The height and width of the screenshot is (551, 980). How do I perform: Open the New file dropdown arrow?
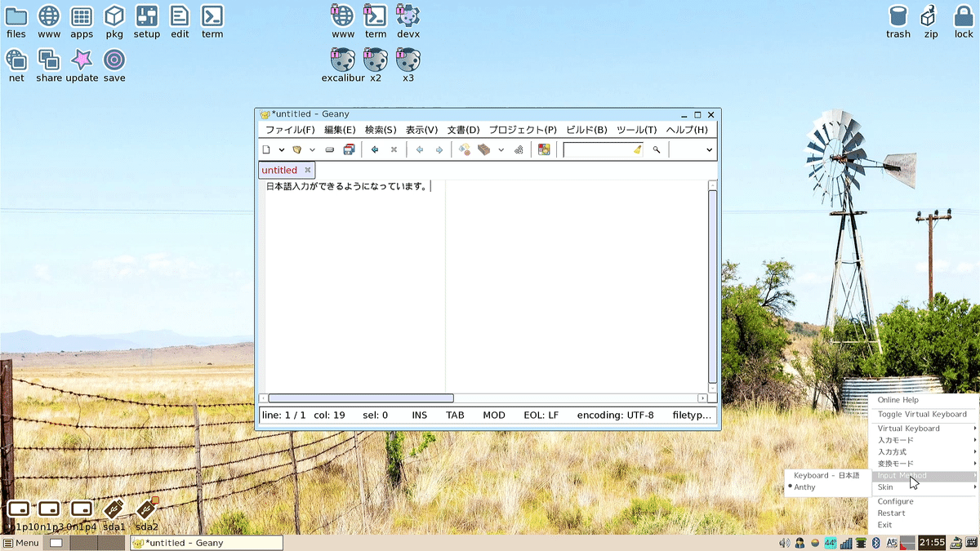pos(281,149)
